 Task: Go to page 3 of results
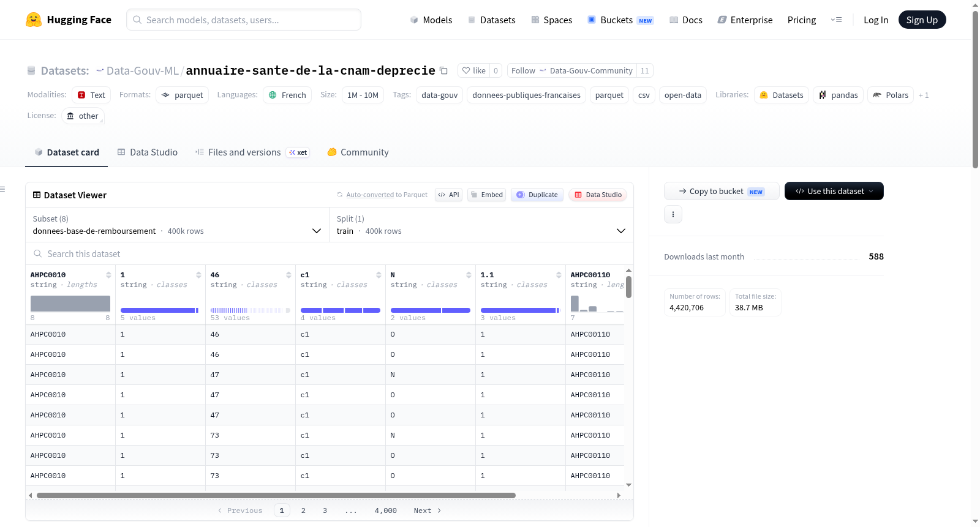pos(325,510)
